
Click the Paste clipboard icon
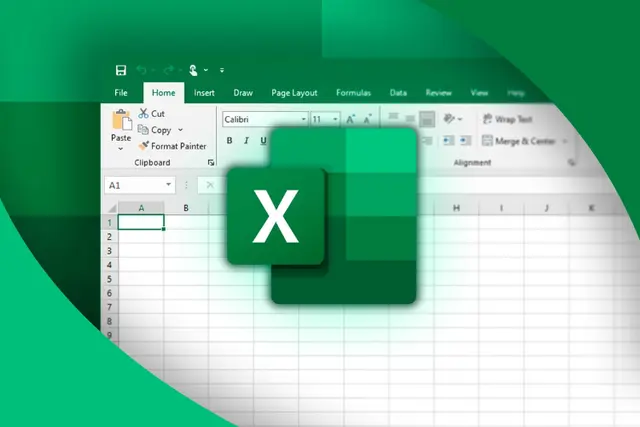121,121
